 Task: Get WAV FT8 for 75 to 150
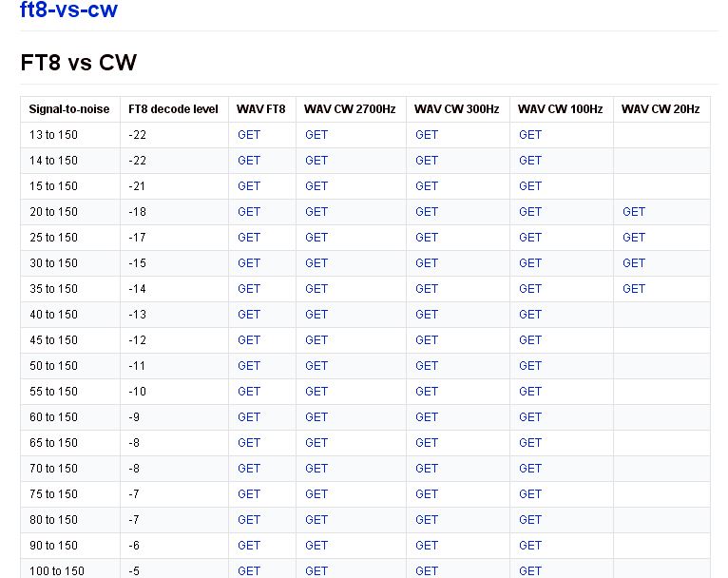point(249,494)
